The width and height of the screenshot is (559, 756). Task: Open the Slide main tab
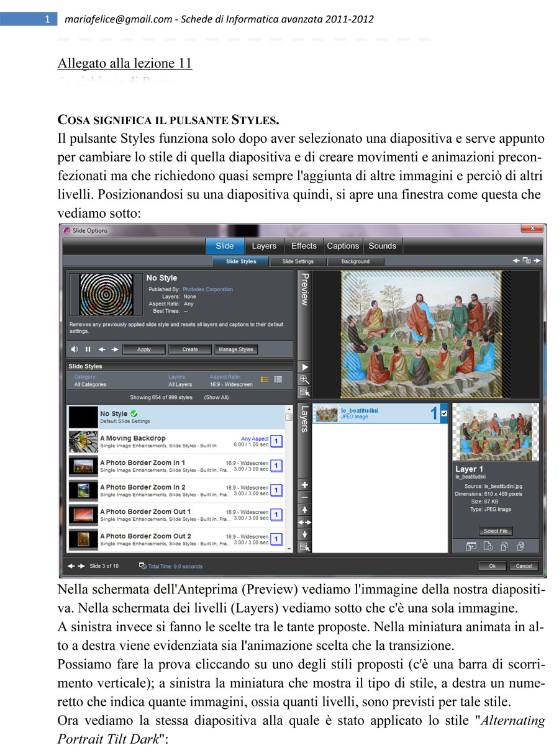click(225, 246)
